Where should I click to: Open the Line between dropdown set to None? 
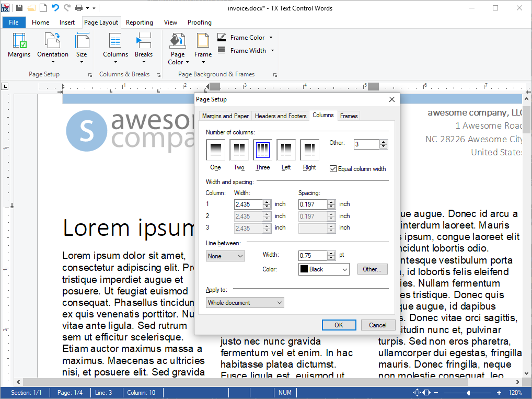[x=225, y=256]
